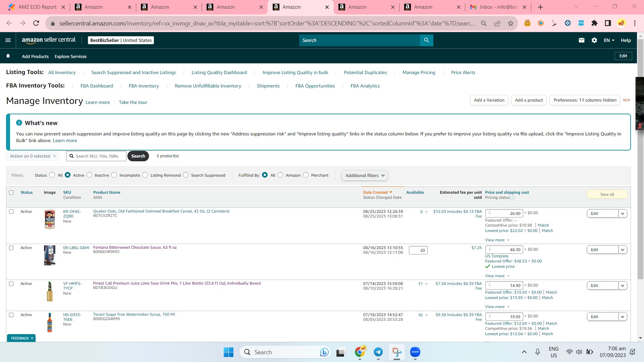Click the microphone icon in system tray
Viewport: 644px width, 362px height.
[x=538, y=352]
